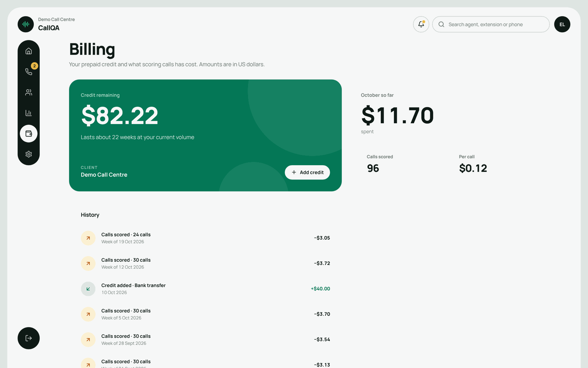Click the Billing page title
Screen dimensions: 588x368
coord(92,49)
